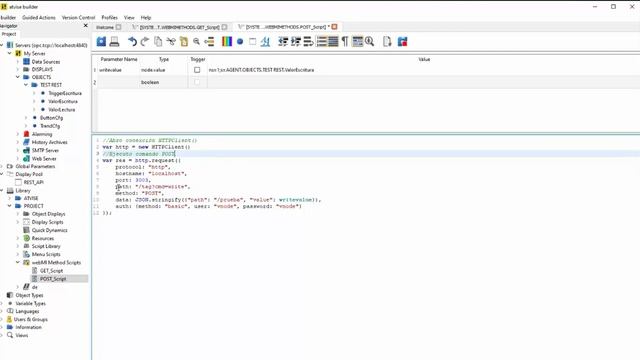Image resolution: width=640 pixels, height=360 pixels.
Task: Close the POST_Script tab
Action: [x=335, y=27]
